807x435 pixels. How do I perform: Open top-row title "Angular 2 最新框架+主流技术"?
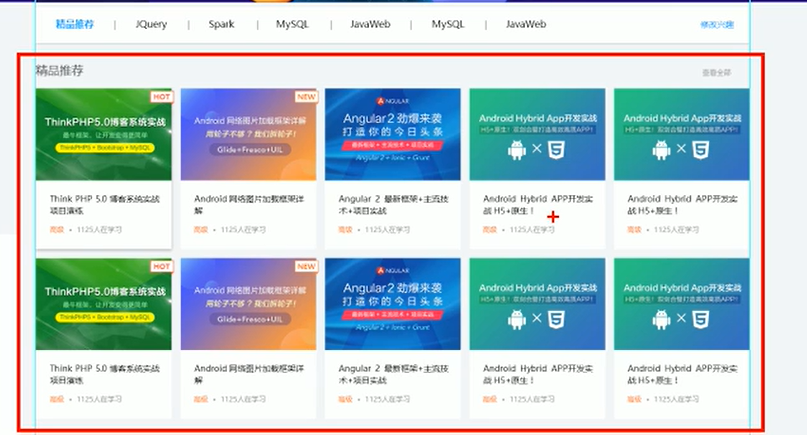[x=393, y=205]
